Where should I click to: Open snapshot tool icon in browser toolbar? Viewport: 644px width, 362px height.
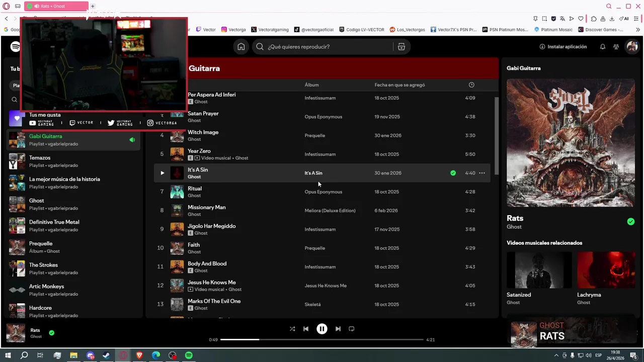(544, 19)
